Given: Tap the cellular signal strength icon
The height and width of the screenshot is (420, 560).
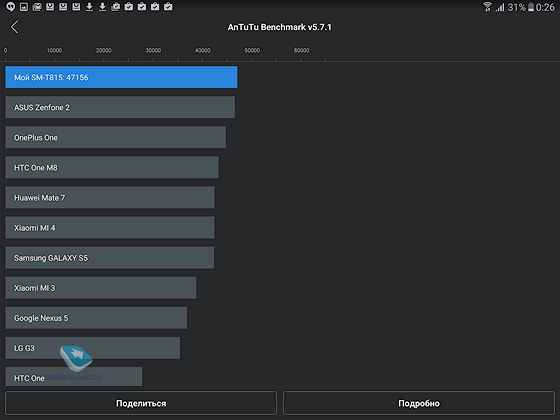Looking at the screenshot, I should click(x=500, y=7).
